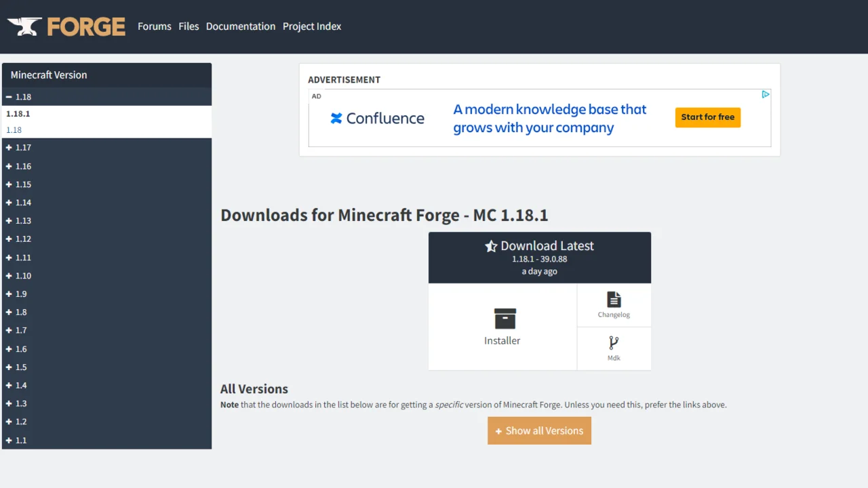
Task: Open the Changelog document icon
Action: [x=614, y=300]
